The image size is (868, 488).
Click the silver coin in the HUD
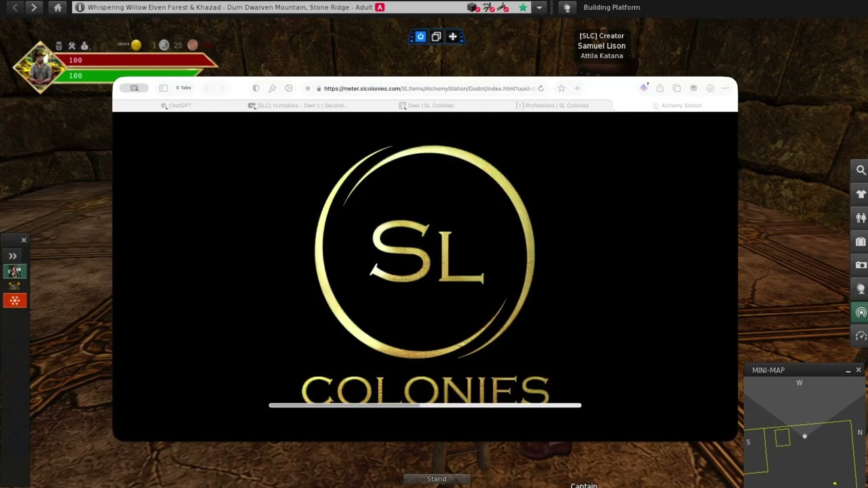164,45
